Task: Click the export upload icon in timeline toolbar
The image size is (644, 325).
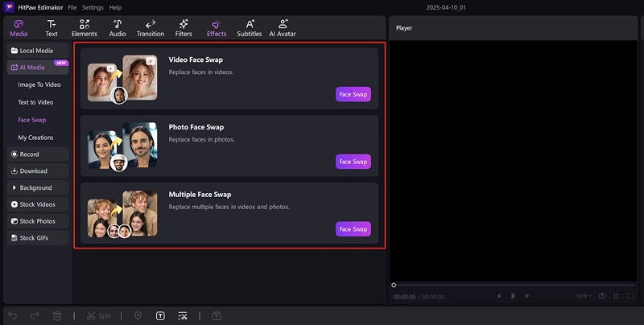Action: click(217, 315)
